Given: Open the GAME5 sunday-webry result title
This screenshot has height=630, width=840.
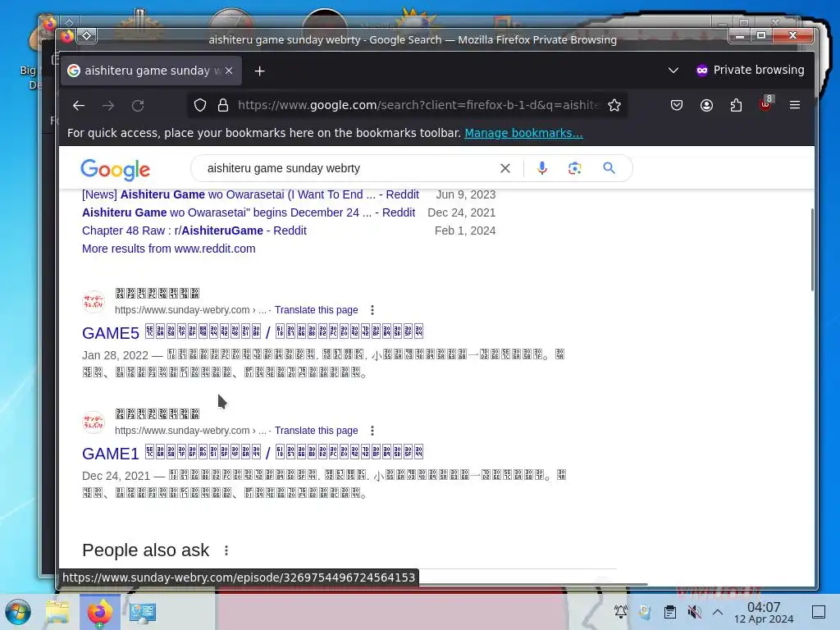Looking at the screenshot, I should click(253, 333).
